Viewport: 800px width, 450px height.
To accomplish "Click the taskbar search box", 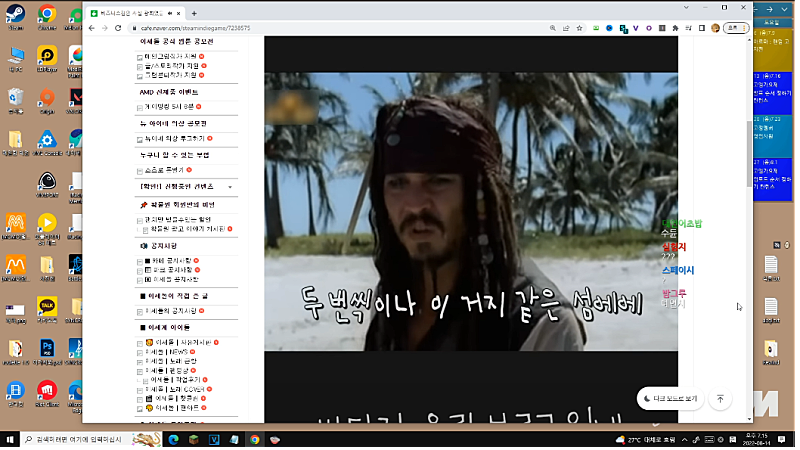I will 91,440.
